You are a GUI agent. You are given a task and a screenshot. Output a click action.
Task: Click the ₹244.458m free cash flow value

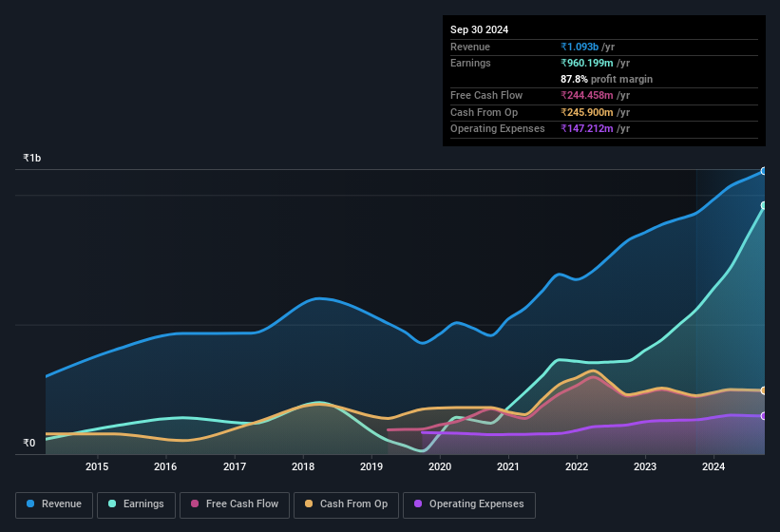(587, 95)
